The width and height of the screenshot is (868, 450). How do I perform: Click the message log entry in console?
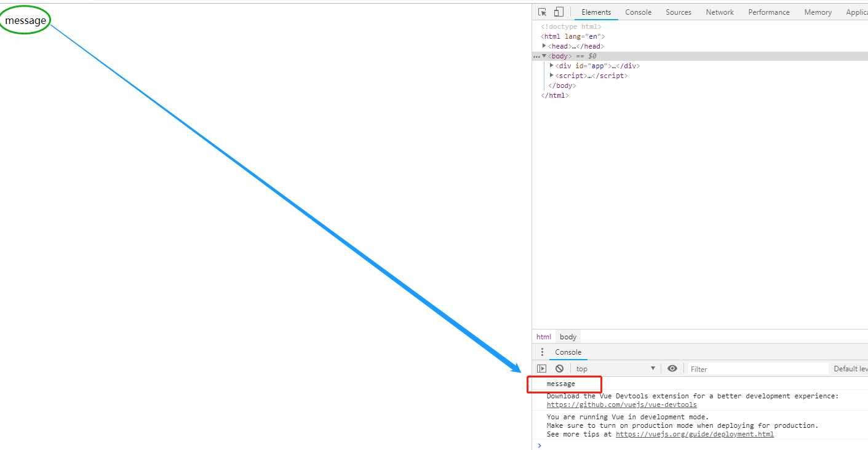561,384
